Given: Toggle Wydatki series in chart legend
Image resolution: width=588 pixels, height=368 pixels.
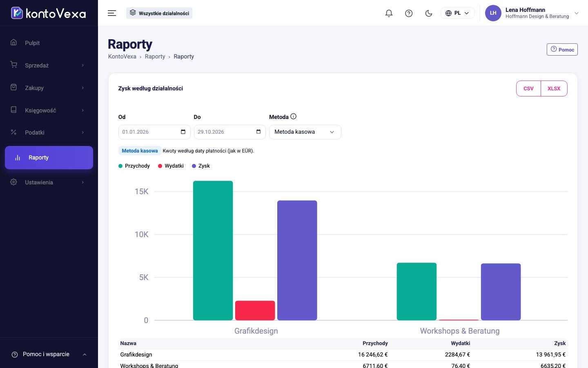Looking at the screenshot, I should point(171,166).
